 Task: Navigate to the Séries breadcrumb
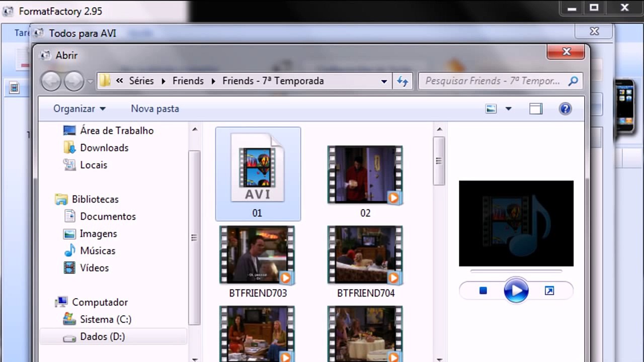141,81
